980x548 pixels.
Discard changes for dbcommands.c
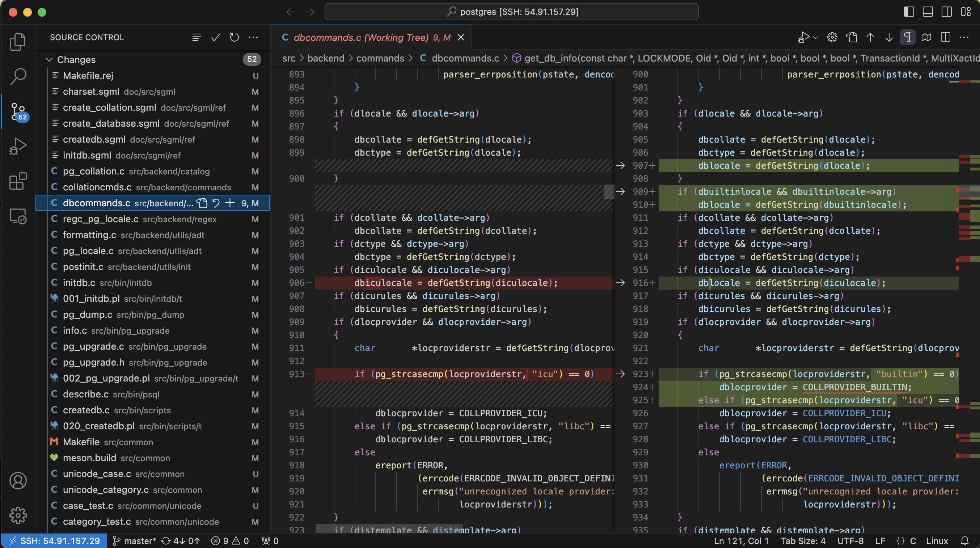point(216,203)
